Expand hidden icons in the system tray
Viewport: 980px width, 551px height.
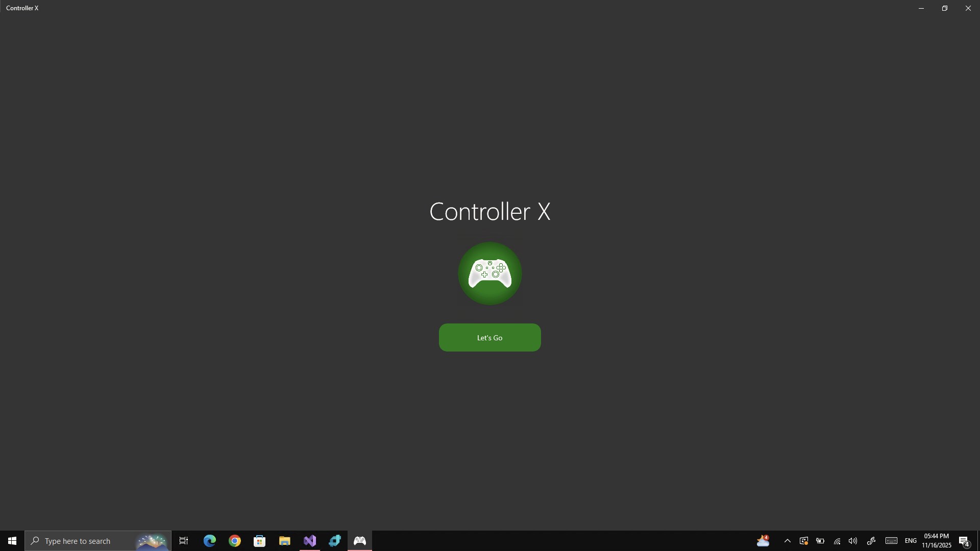click(x=788, y=541)
